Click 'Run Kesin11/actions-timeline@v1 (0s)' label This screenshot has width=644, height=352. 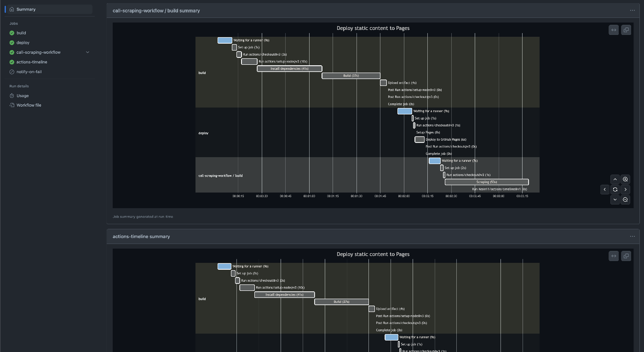point(500,189)
